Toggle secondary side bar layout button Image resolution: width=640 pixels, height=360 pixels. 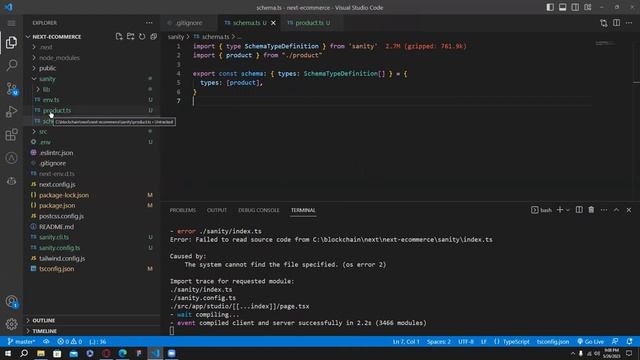tap(575, 7)
